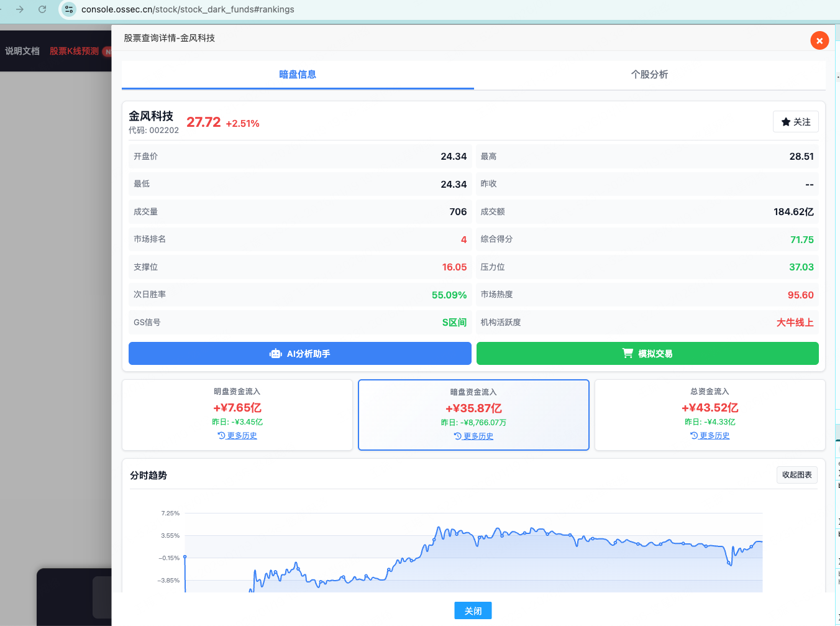The image size is (840, 626).
Task: Open 更多历史 under 明盘资金流入
Action: tap(237, 436)
